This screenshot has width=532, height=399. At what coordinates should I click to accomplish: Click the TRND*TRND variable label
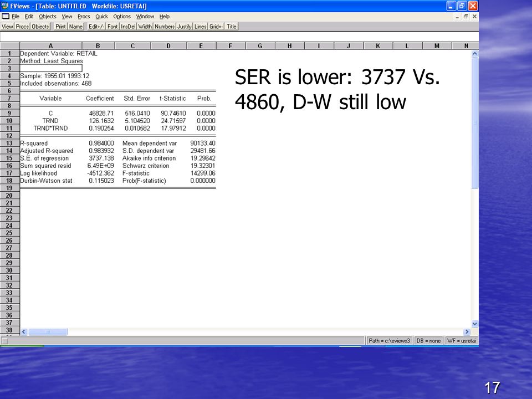coord(50,128)
